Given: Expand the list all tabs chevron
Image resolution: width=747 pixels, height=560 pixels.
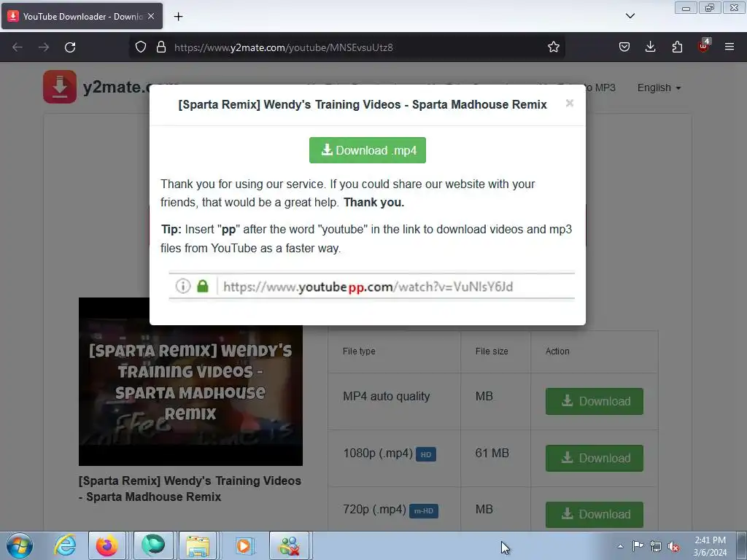Looking at the screenshot, I should [630, 16].
